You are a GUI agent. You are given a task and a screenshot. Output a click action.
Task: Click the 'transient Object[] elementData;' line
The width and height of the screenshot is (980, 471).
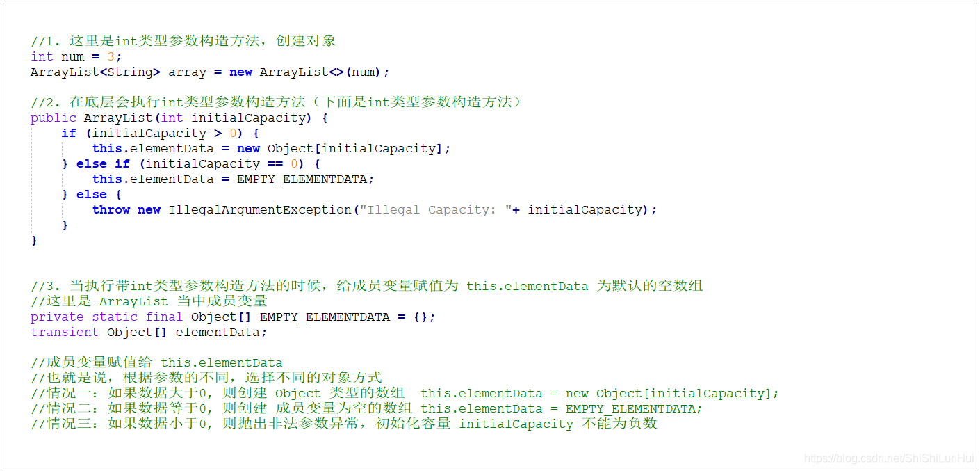click(149, 332)
